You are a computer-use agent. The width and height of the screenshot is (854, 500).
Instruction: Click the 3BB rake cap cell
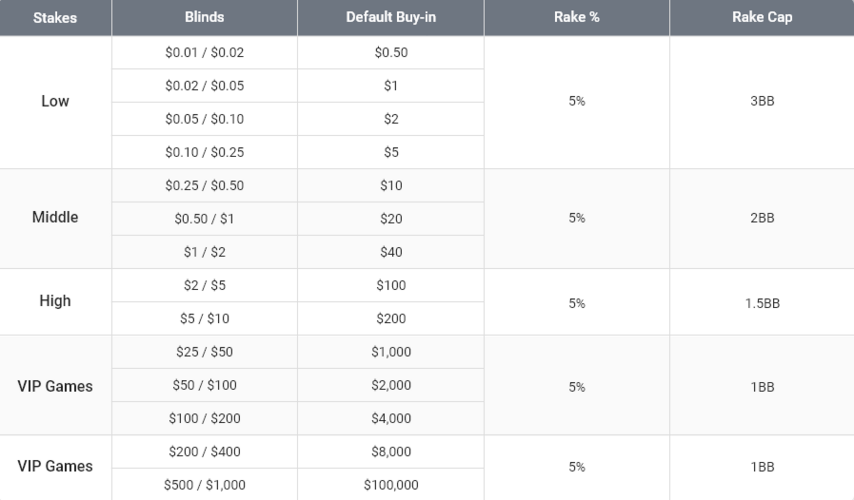click(x=762, y=101)
